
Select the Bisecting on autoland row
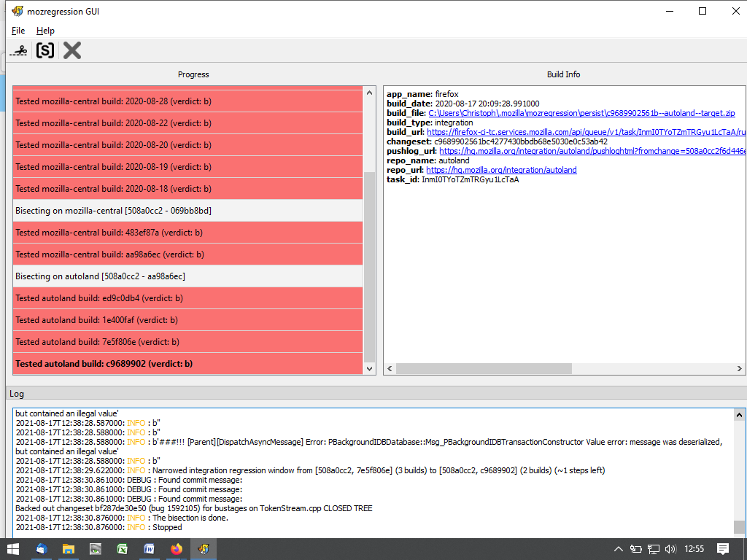click(x=187, y=276)
